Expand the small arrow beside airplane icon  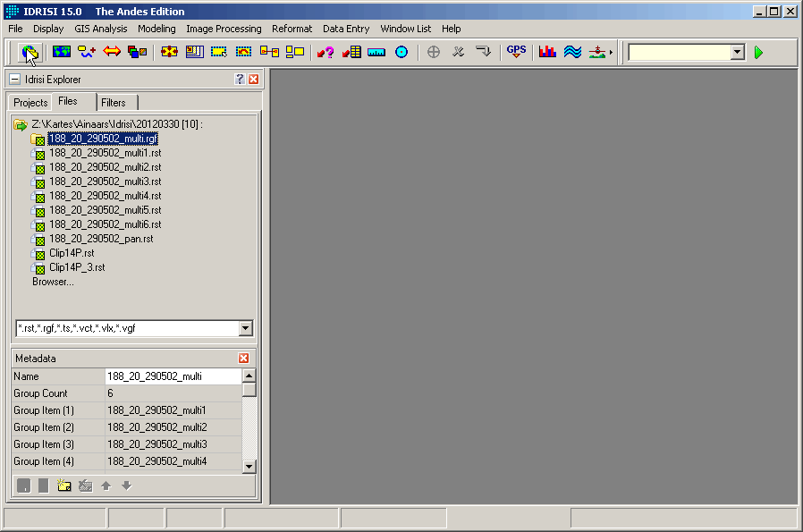click(611, 52)
